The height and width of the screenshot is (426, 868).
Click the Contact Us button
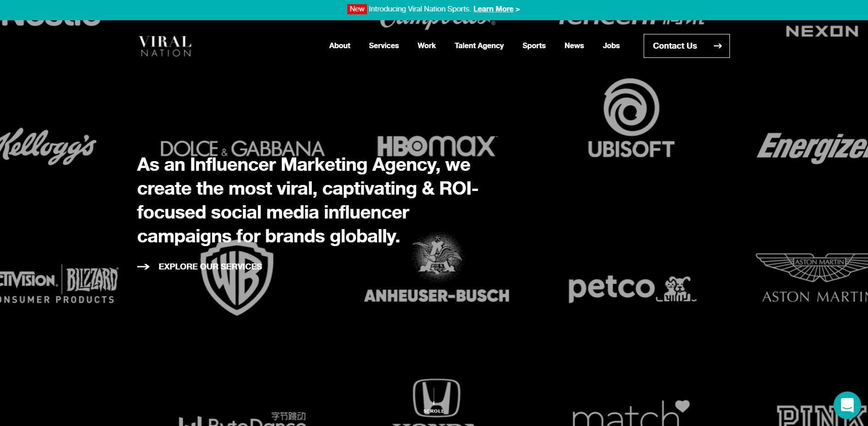point(686,46)
